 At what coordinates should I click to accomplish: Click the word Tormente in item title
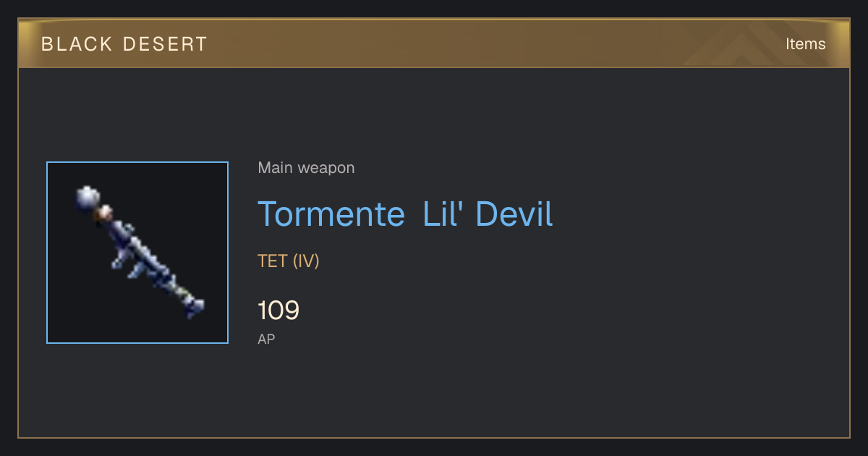[x=331, y=214]
